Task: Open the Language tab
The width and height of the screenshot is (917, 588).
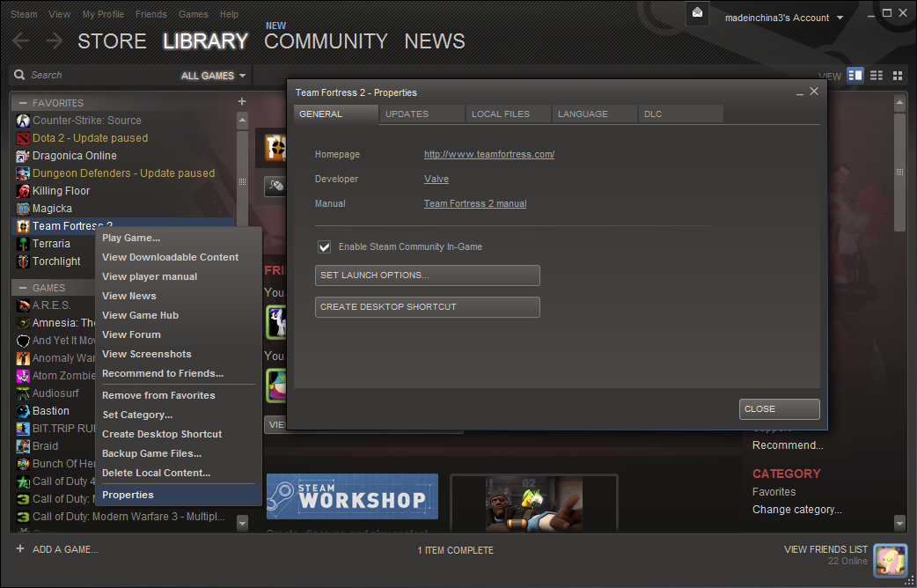Action: (x=594, y=114)
